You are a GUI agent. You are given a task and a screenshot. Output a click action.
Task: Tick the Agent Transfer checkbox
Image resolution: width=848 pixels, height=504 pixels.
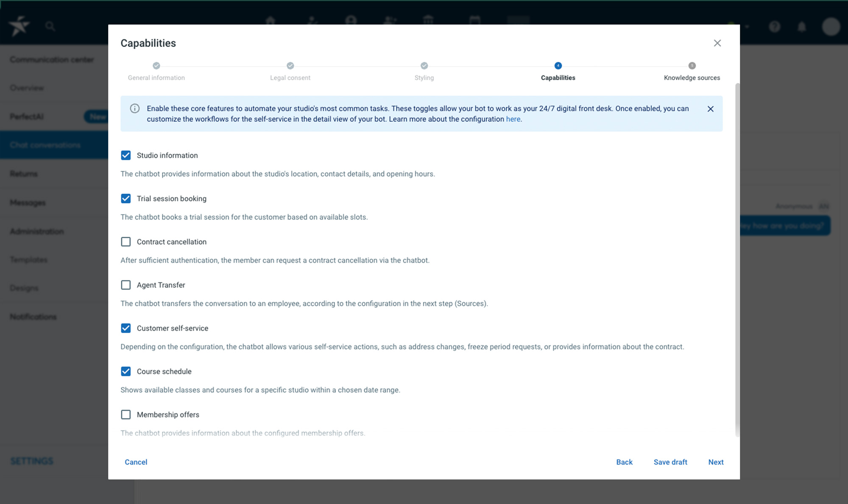pyautogui.click(x=126, y=285)
